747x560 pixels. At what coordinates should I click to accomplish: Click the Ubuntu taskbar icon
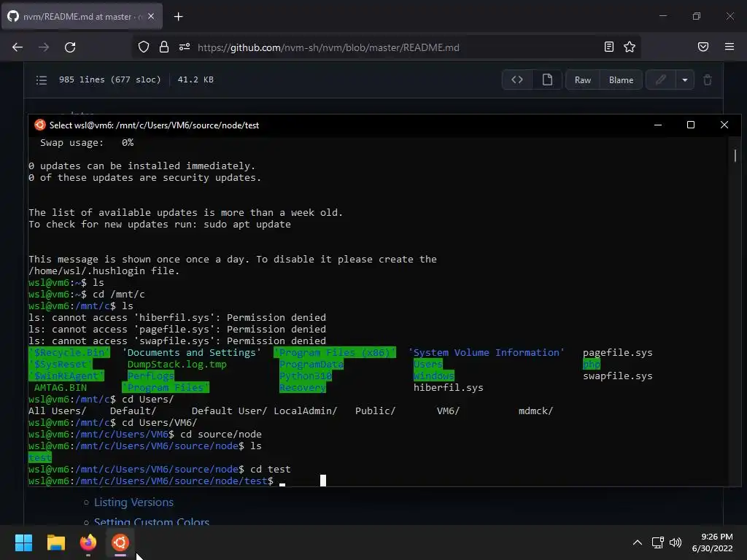point(120,542)
